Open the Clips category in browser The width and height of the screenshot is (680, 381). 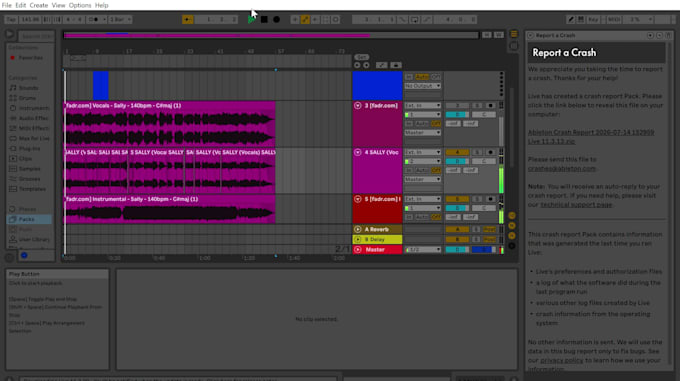click(26, 159)
